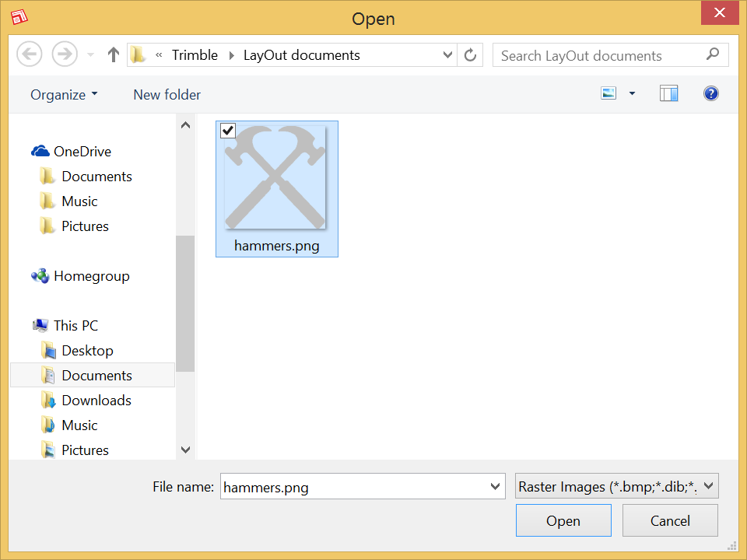The height and width of the screenshot is (560, 747).
Task: Click the search magnifier icon
Action: 712,55
